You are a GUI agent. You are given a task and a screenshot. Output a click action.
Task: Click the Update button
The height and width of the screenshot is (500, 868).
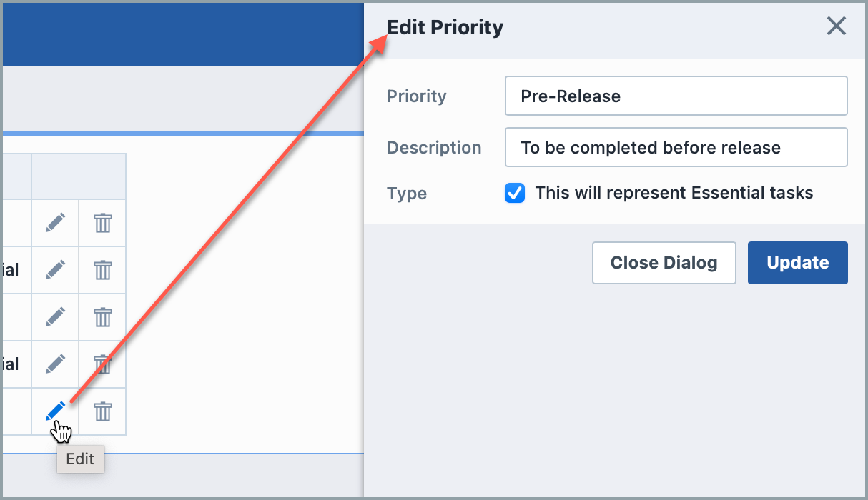pyautogui.click(x=797, y=263)
